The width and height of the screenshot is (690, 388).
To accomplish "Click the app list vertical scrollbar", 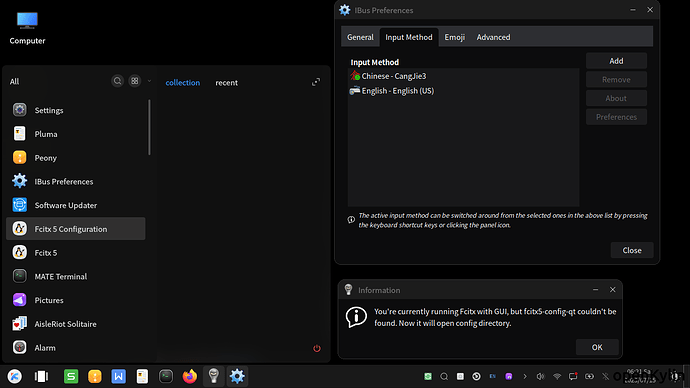I will coord(150,127).
